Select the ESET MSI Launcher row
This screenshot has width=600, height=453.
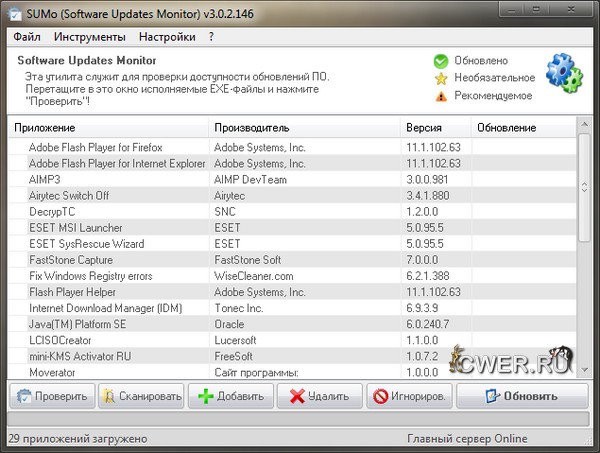click(x=292, y=228)
